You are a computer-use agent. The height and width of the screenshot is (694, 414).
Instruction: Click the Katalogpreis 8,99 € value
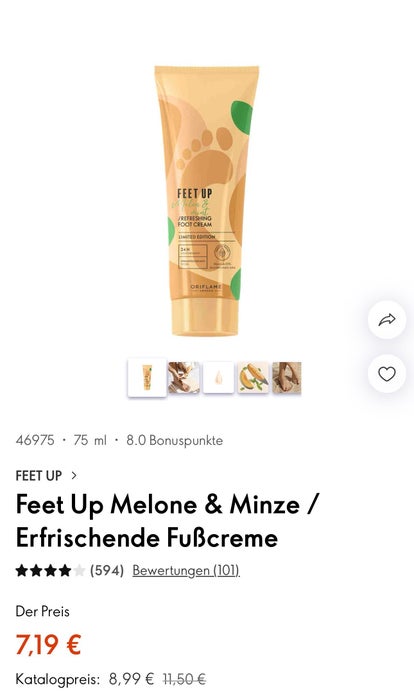(x=132, y=679)
